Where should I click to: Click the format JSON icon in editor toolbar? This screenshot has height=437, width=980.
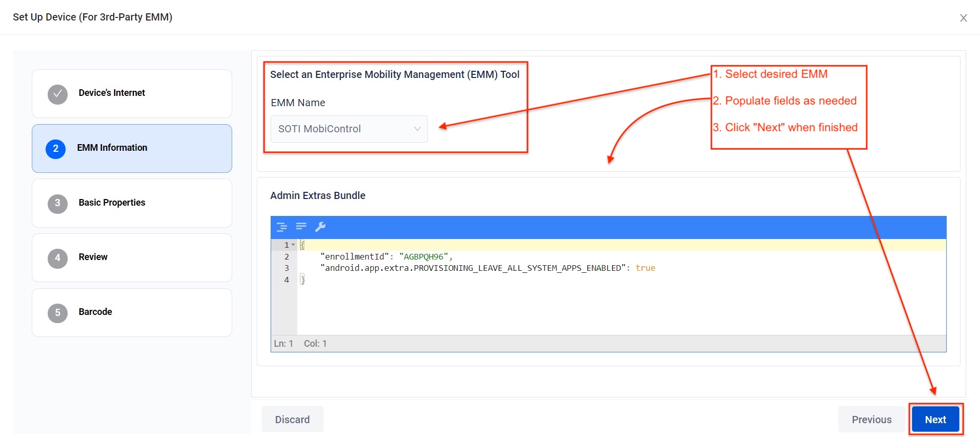point(281,227)
